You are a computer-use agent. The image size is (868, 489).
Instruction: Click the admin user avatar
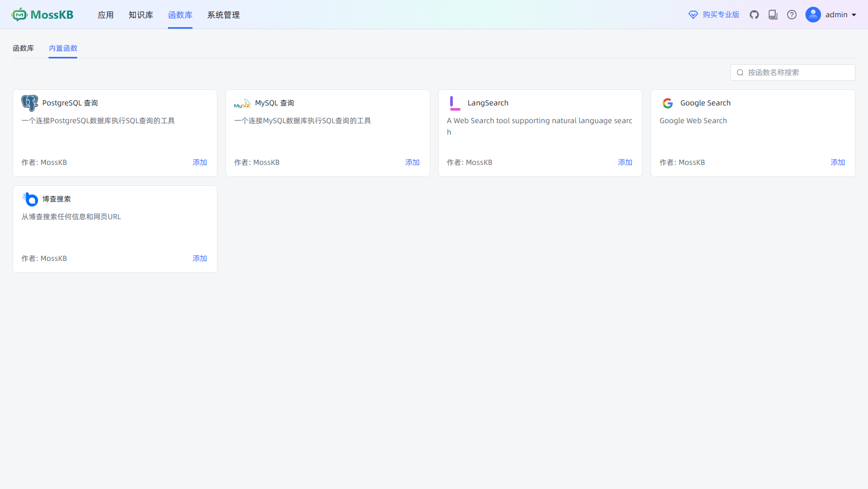[x=813, y=15]
